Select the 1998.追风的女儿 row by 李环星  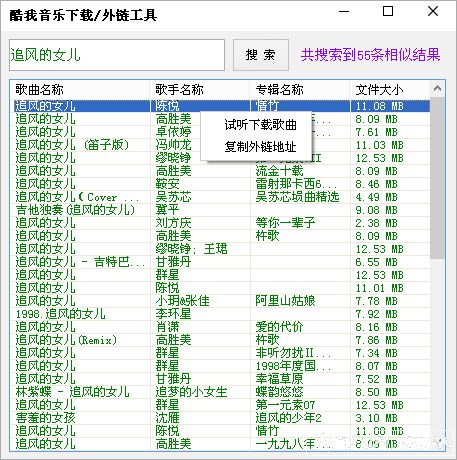coord(220,314)
